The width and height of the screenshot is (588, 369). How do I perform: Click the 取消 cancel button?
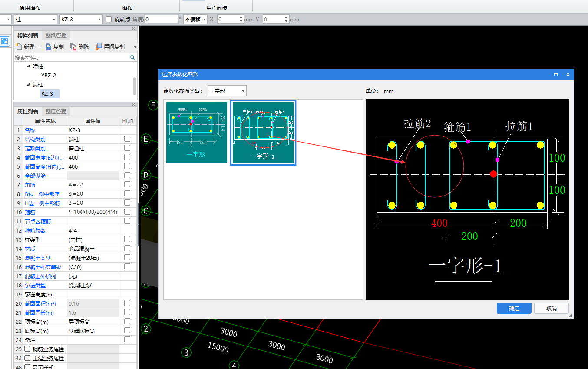pyautogui.click(x=552, y=308)
